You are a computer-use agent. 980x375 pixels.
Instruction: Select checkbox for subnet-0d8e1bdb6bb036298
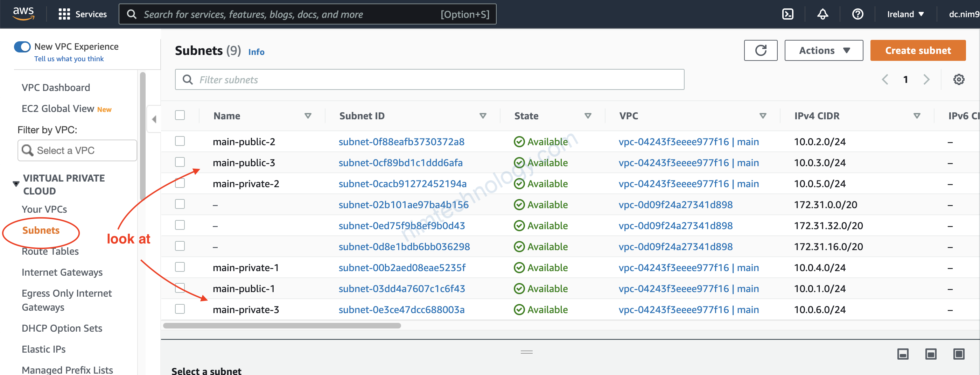pyautogui.click(x=180, y=246)
